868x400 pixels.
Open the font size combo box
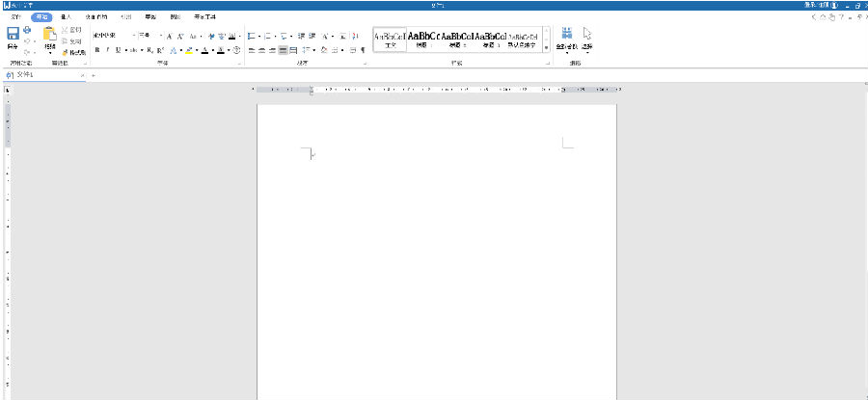(x=150, y=36)
